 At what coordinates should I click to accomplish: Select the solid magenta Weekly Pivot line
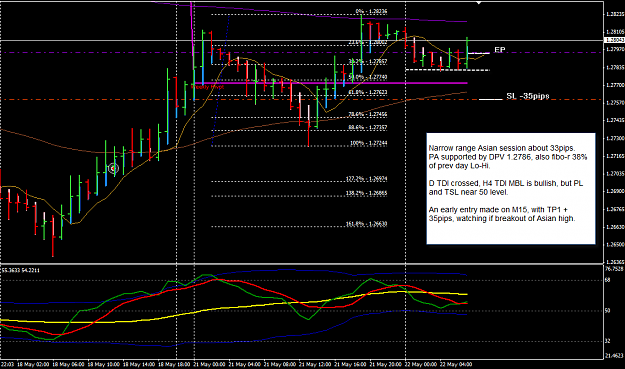click(x=330, y=83)
